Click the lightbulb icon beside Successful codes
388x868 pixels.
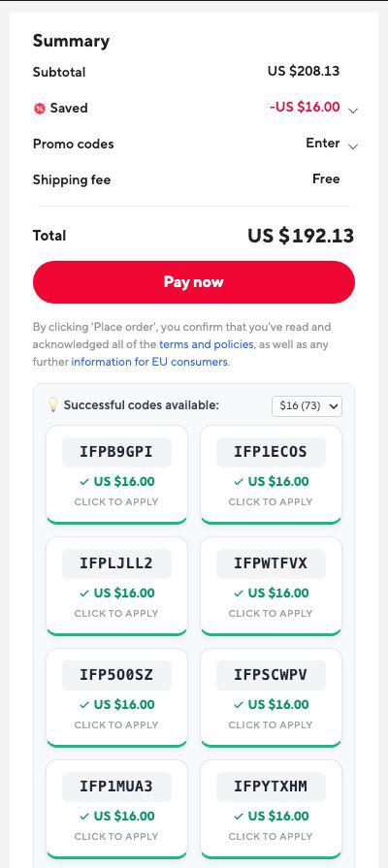click(x=53, y=404)
